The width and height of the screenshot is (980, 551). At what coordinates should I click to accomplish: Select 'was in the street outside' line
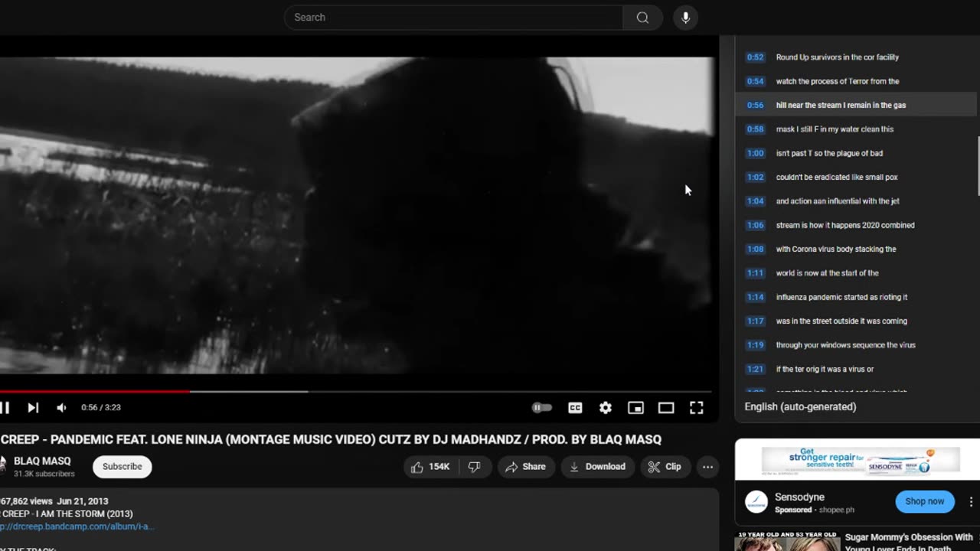pyautogui.click(x=855, y=321)
